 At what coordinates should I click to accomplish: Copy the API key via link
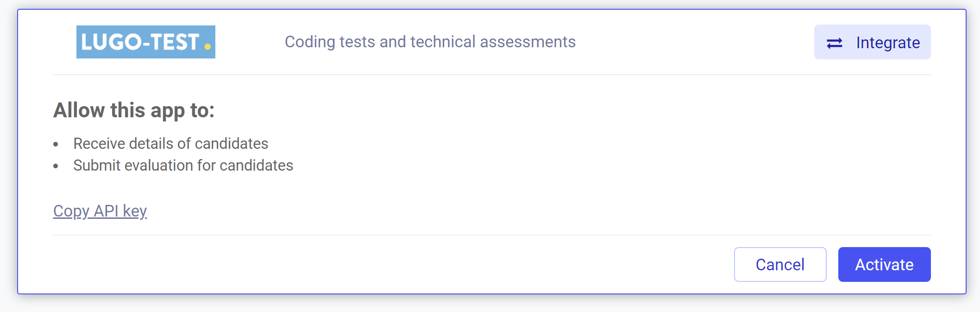click(100, 211)
